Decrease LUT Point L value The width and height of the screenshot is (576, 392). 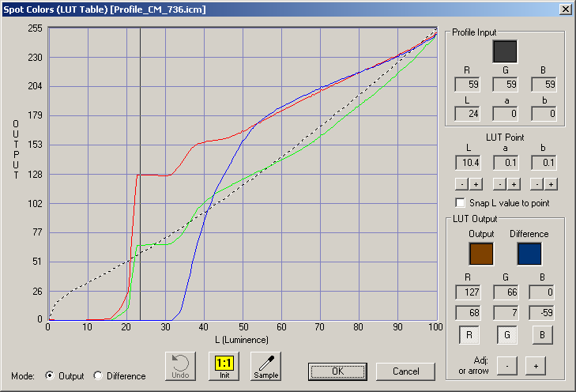pyautogui.click(x=461, y=184)
